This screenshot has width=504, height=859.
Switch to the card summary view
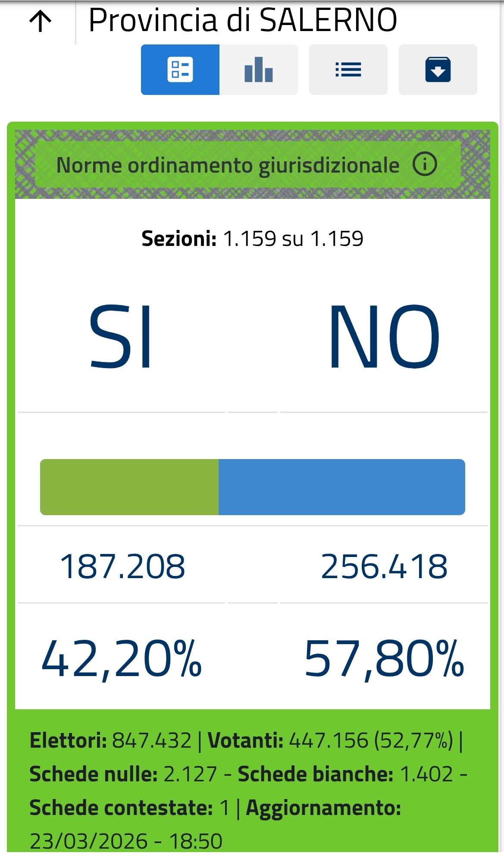(180, 70)
